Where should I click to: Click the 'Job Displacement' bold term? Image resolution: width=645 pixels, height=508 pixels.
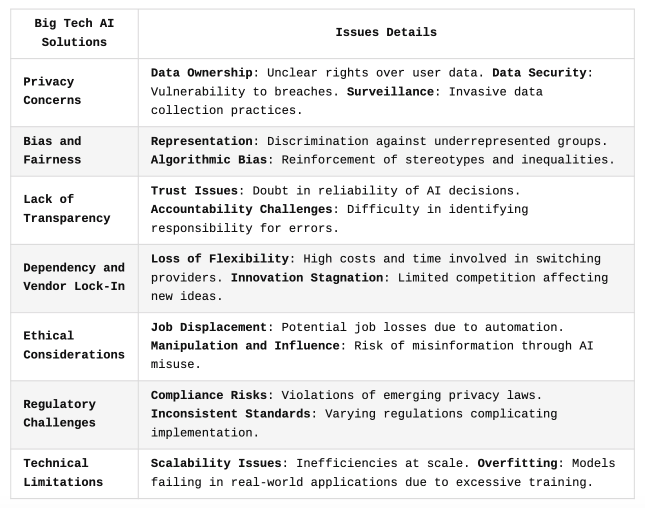[x=208, y=327]
